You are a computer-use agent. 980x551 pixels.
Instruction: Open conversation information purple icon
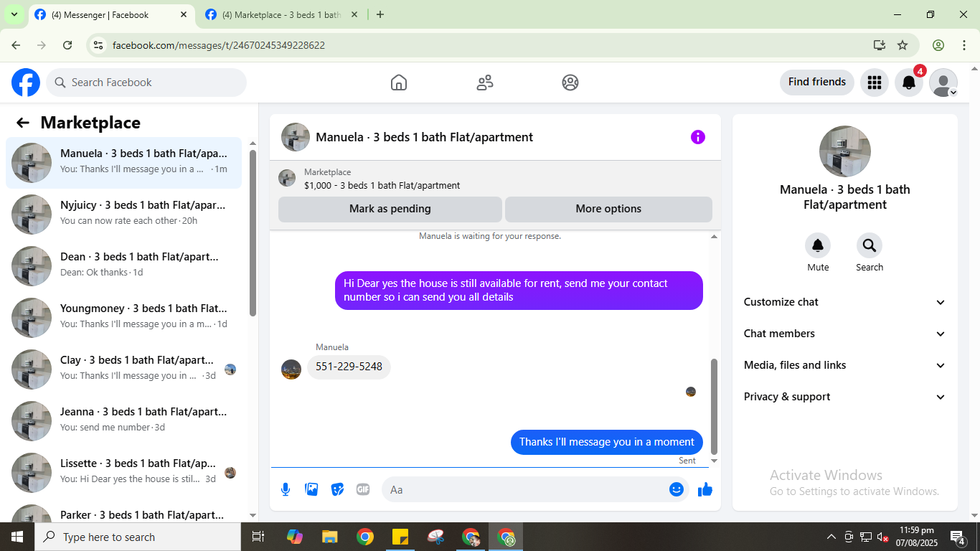698,137
